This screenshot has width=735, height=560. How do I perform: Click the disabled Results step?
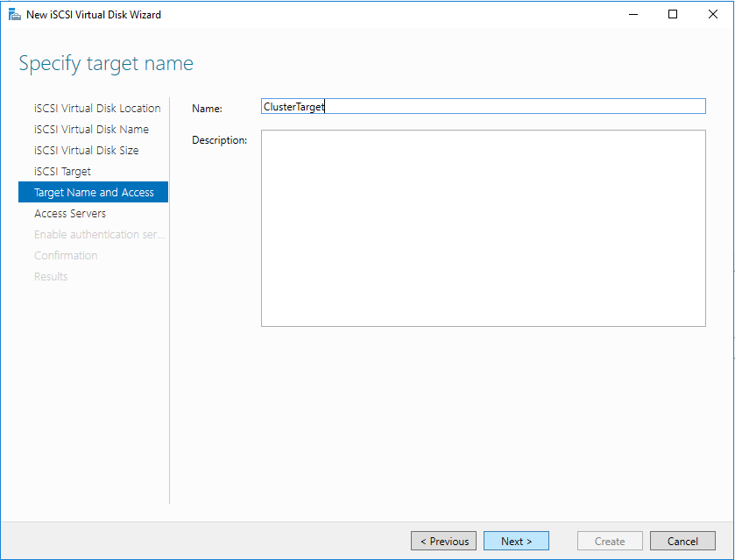click(x=51, y=277)
